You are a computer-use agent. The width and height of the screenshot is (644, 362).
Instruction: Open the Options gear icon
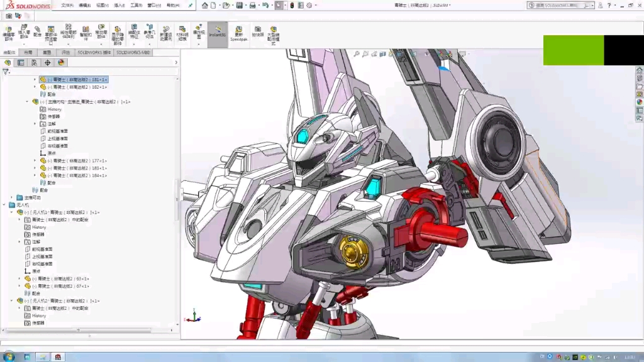[x=309, y=5]
